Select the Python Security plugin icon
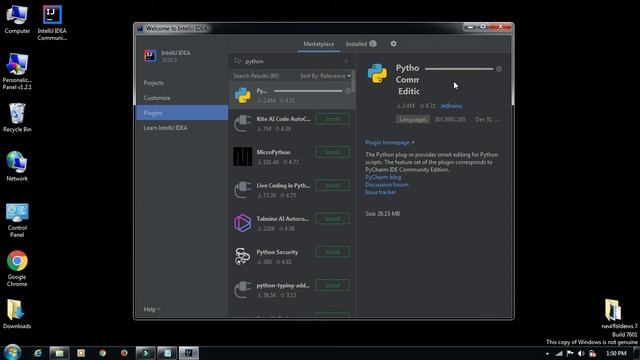640x360 pixels. (242, 256)
